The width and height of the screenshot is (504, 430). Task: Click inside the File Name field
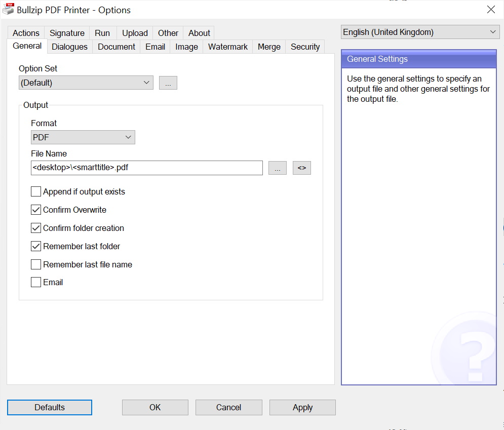[x=146, y=168]
